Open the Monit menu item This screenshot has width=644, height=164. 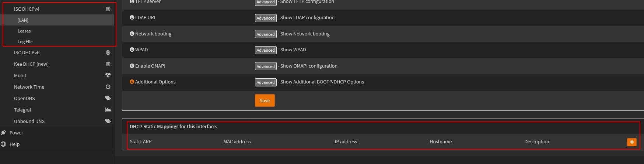57,75
